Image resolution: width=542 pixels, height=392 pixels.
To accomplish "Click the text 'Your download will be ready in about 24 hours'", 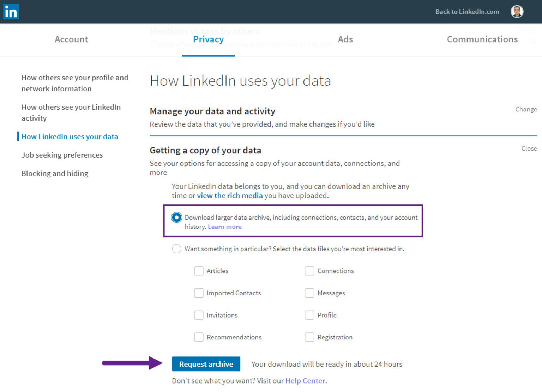I will (327, 364).
